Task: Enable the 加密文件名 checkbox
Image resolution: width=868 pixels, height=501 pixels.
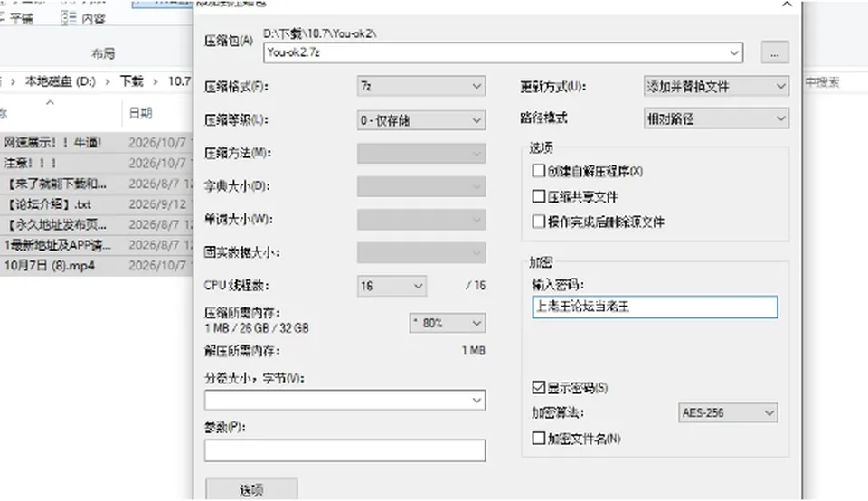Action: 539,439
